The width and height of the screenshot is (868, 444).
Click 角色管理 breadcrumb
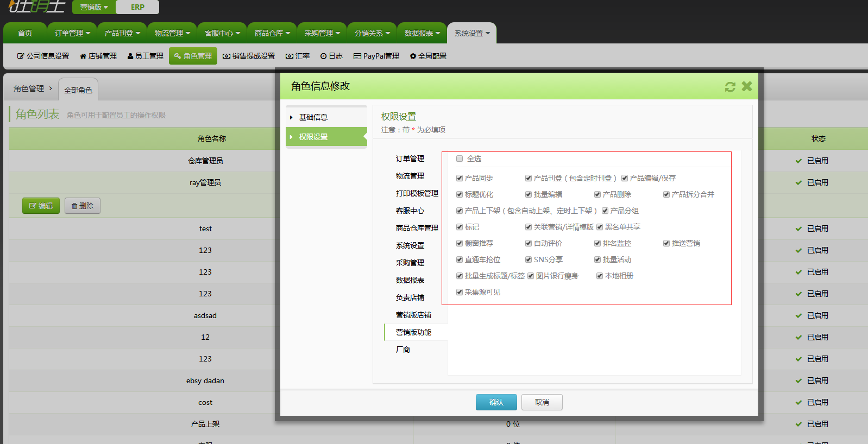pos(29,88)
